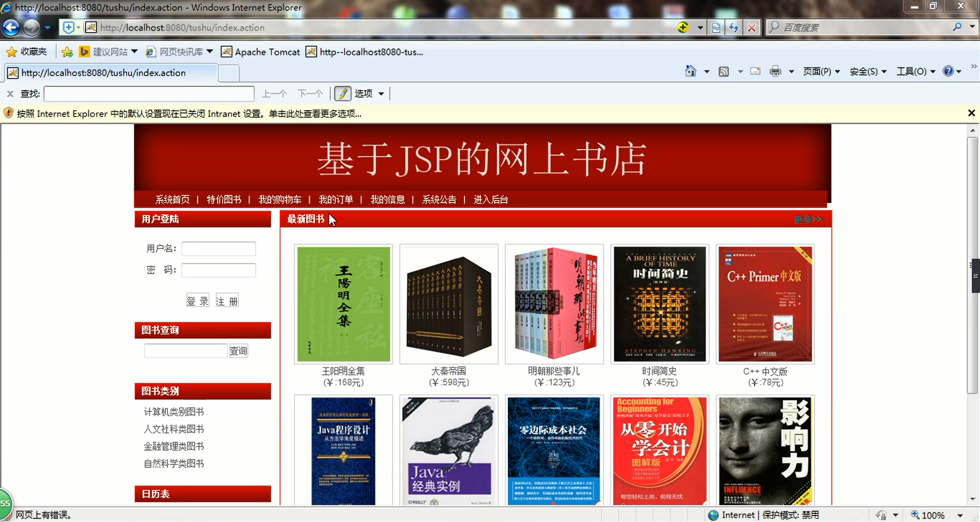Click Add to favorites bar icon
Screen dimensions: 980x522
coord(67,52)
